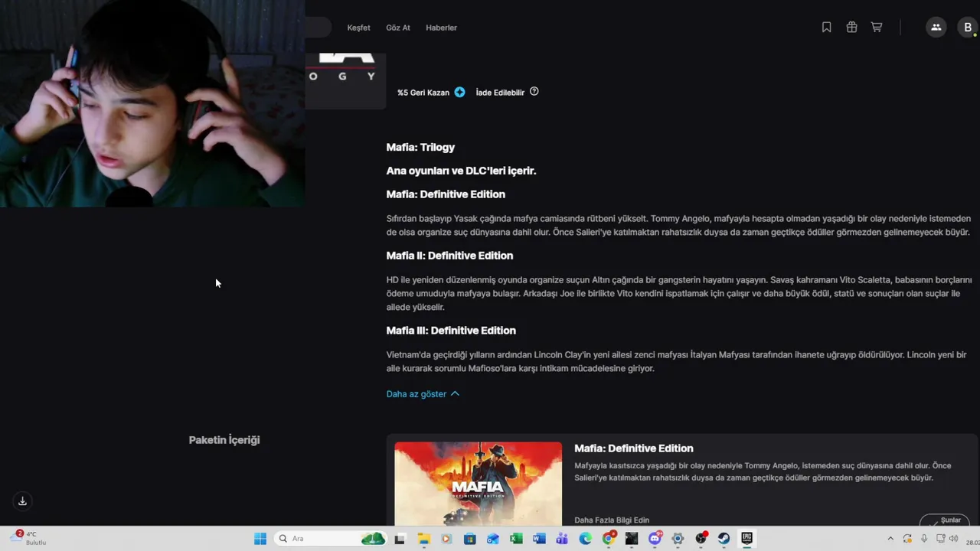Open the wishlist bookmark icon
The image size is (980, 551).
coord(826,28)
